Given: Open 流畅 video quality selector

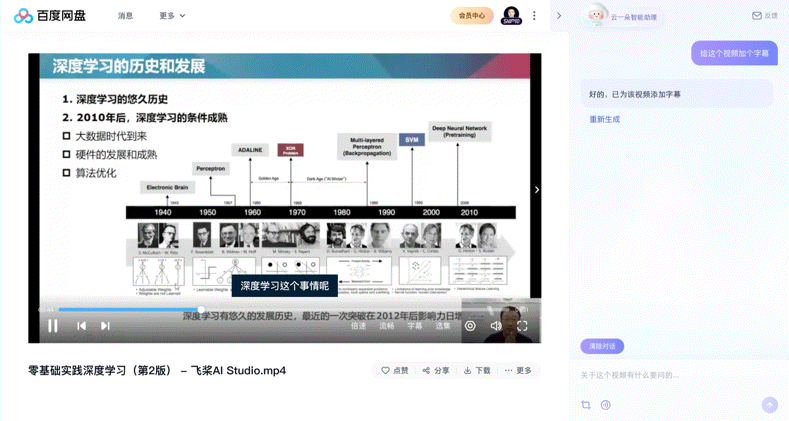Looking at the screenshot, I should pos(386,326).
